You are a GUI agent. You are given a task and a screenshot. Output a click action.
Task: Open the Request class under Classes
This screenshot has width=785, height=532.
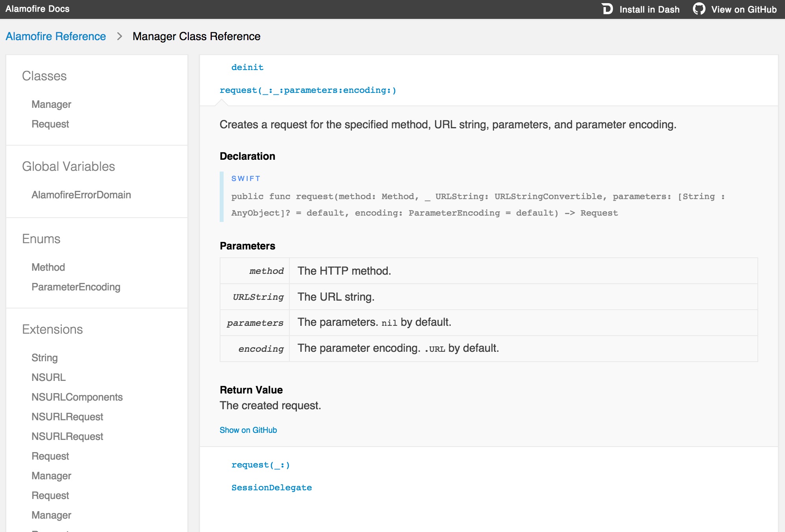click(50, 124)
